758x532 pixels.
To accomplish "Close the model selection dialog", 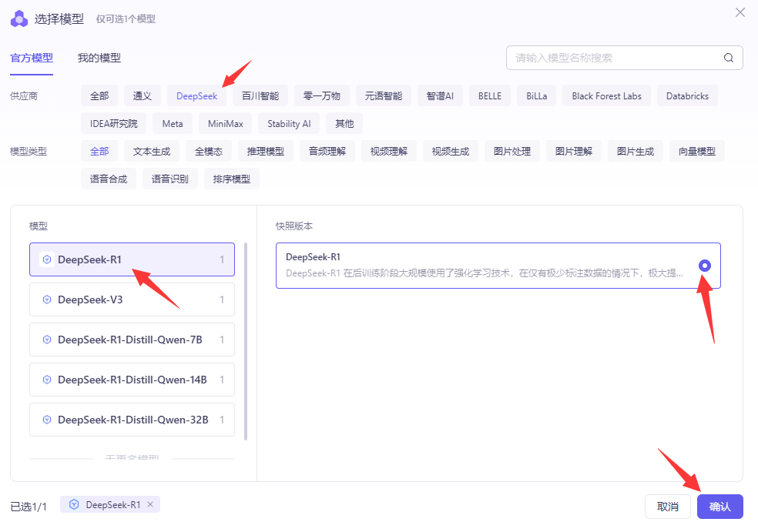I will [x=740, y=12].
